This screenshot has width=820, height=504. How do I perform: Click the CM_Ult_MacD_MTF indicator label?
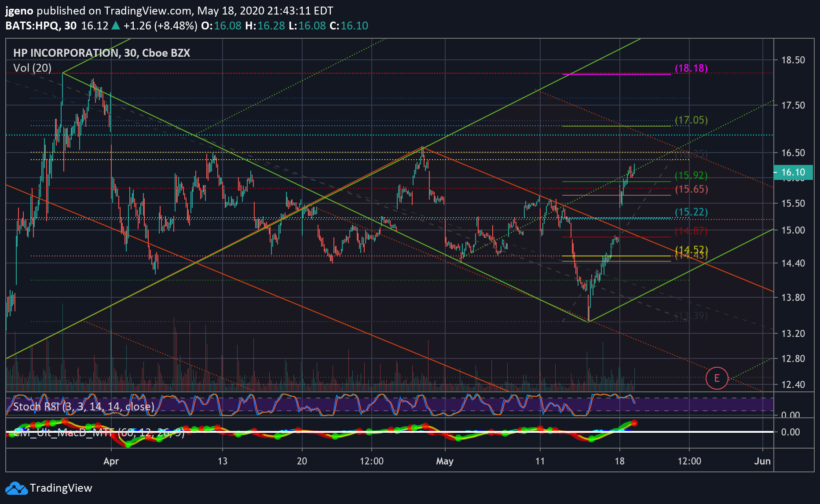pyautogui.click(x=99, y=433)
